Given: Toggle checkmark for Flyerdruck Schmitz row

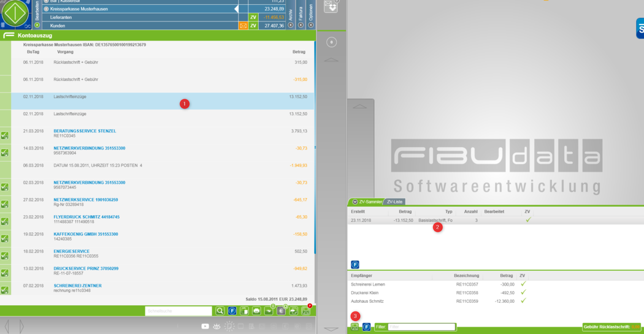Looking at the screenshot, I should (x=5, y=222).
